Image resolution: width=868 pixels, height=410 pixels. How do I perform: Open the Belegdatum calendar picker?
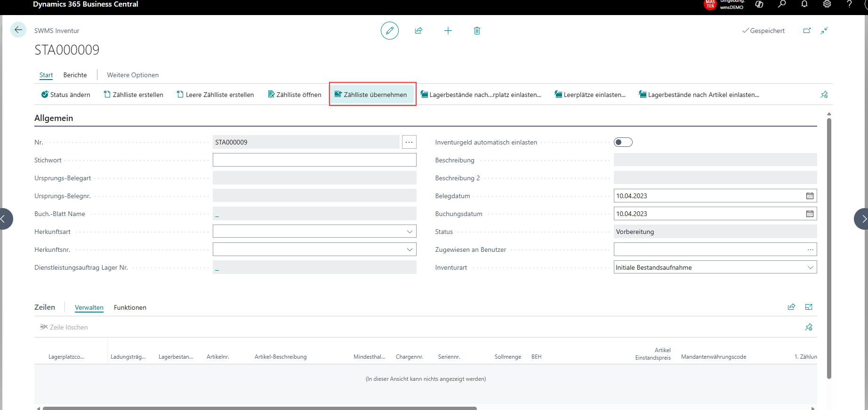pos(810,196)
